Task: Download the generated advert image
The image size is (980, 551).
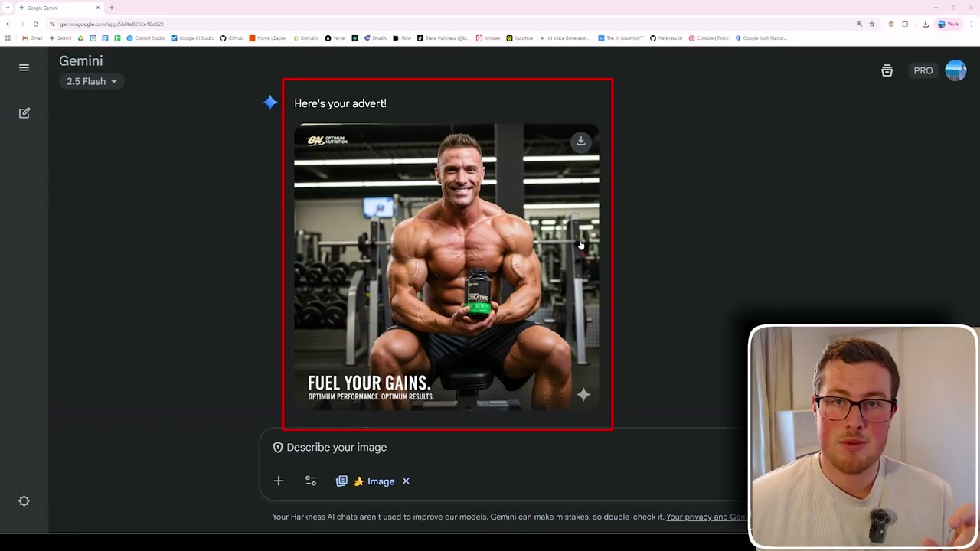Action: point(581,142)
